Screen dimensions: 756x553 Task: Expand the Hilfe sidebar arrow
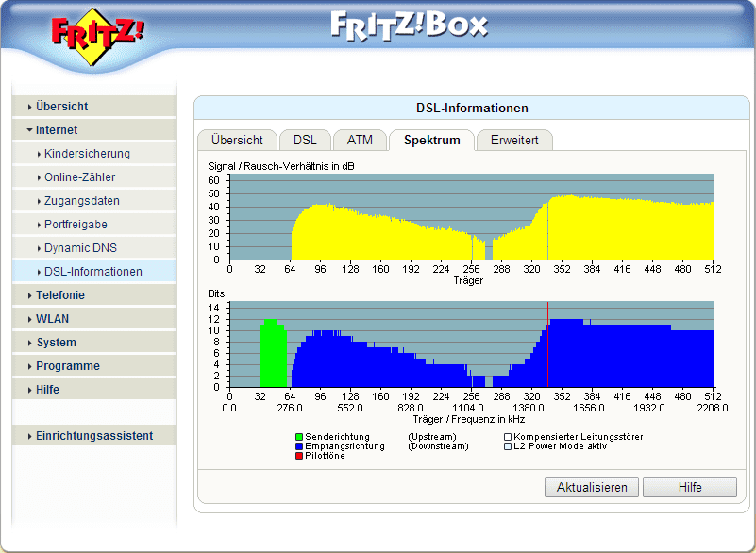point(30,390)
